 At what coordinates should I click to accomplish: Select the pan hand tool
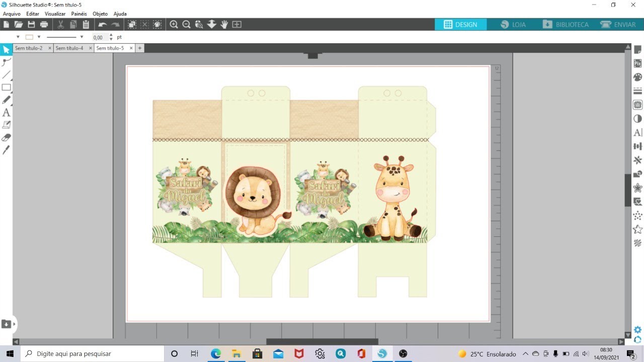tap(224, 24)
